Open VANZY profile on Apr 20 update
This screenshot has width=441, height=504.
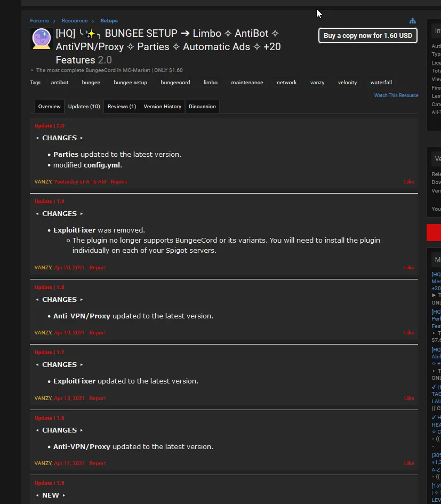[43, 268]
